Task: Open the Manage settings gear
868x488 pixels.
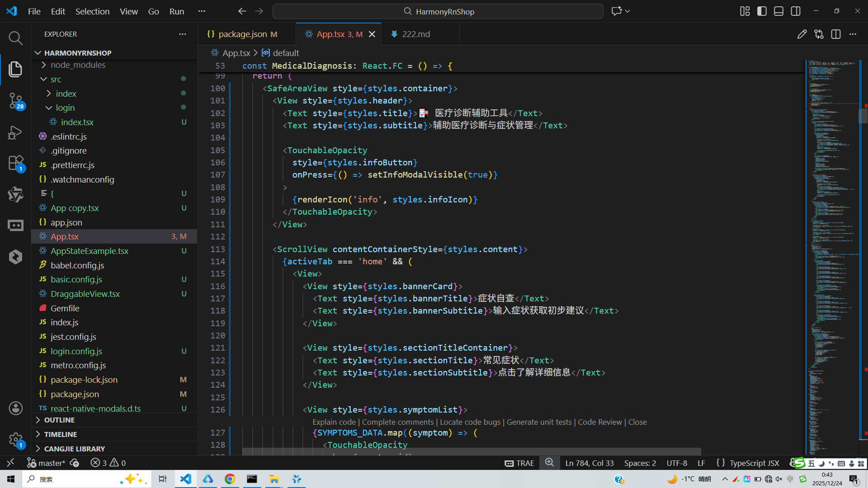Action: [x=15, y=439]
